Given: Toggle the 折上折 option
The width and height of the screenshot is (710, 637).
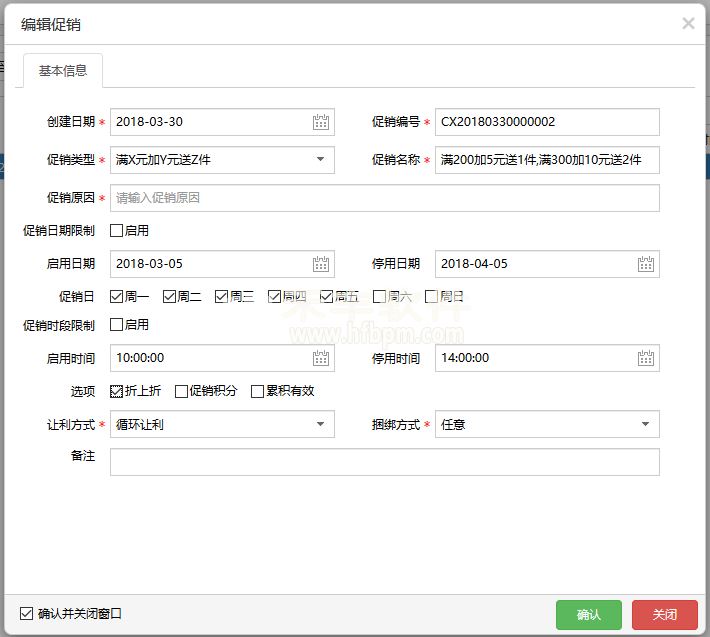Looking at the screenshot, I should tap(117, 391).
